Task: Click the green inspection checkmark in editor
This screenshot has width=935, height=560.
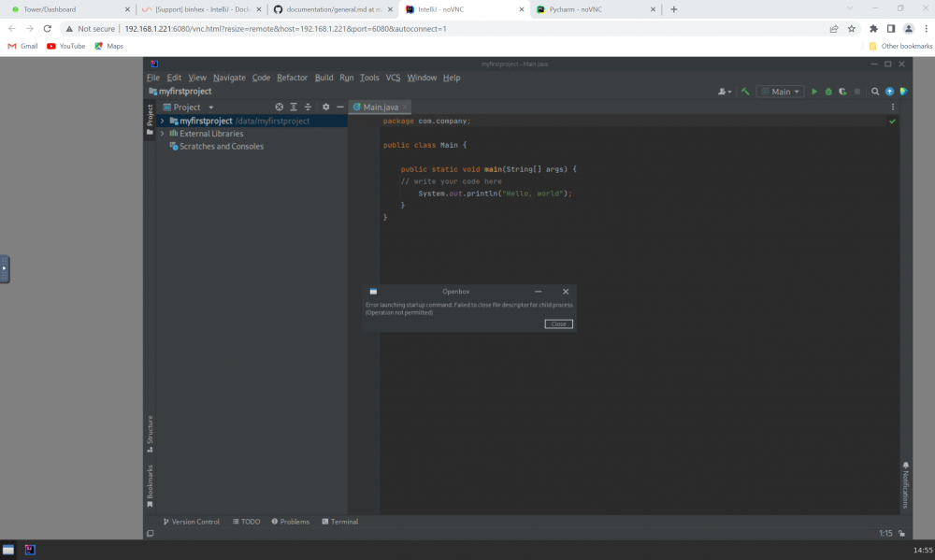Action: 892,121
